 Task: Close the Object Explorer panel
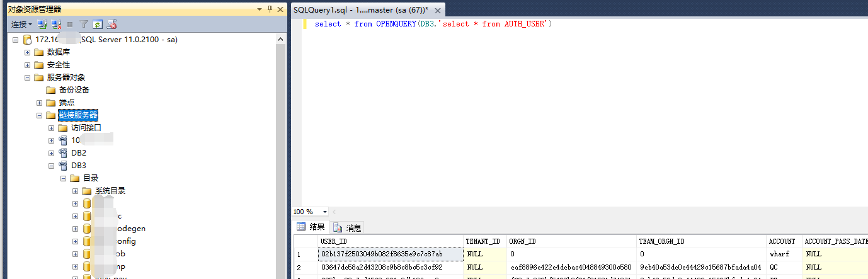coord(280,9)
